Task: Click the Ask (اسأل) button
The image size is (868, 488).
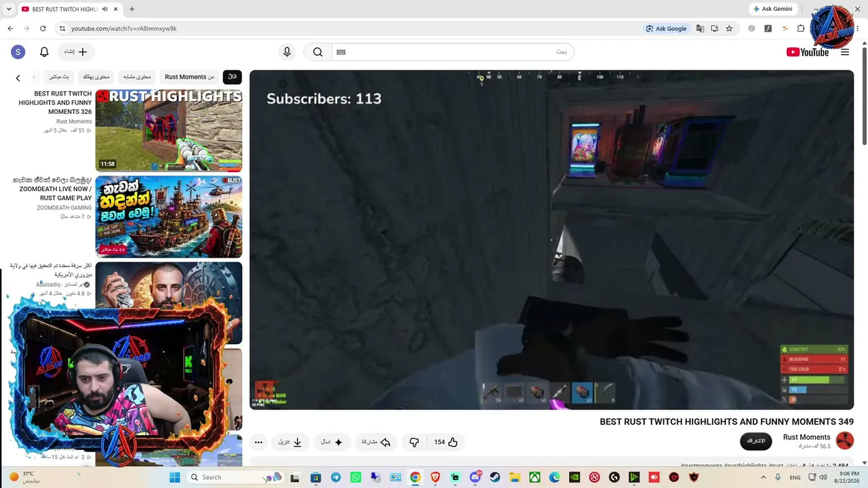Action: 332,443
